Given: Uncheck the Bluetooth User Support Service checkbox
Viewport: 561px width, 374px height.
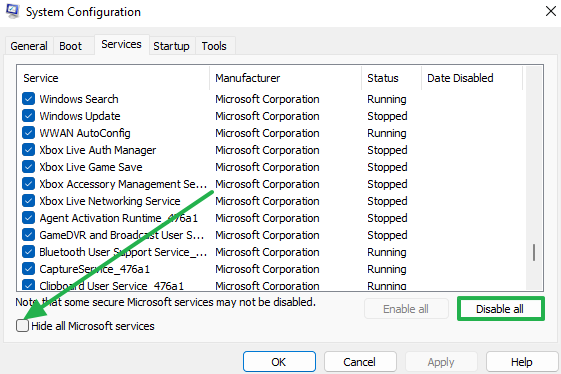Looking at the screenshot, I should coord(28,252).
